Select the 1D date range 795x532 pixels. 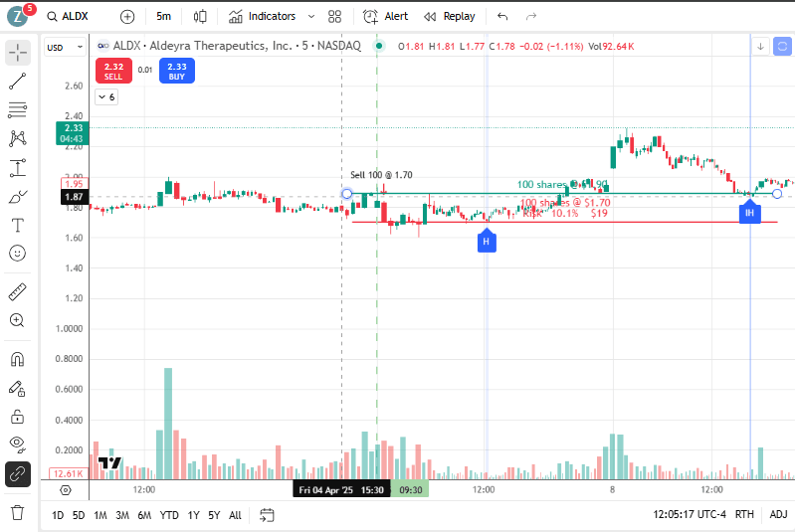coord(58,515)
